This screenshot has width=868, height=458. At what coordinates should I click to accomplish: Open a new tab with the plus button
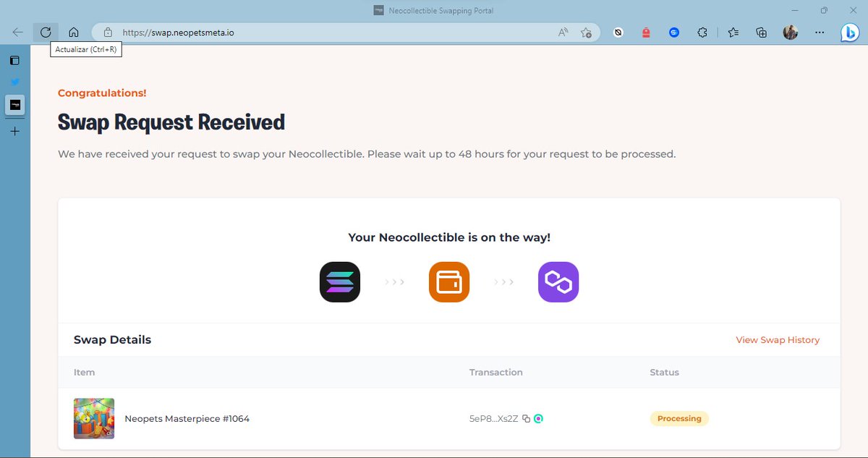(x=14, y=131)
